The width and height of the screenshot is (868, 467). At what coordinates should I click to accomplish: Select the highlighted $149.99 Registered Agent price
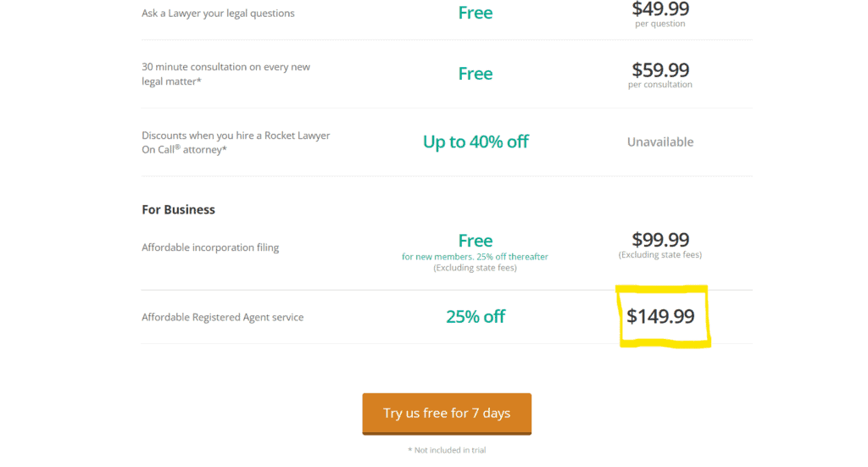click(660, 317)
